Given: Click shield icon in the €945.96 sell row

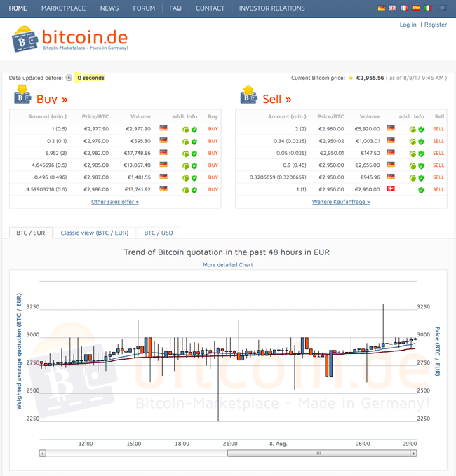Looking at the screenshot, I should (421, 178).
